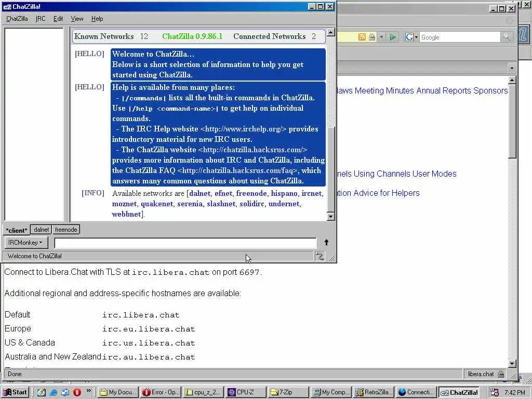Click ChatZilla chat scrollbar up arrow
Screen dimensions: 532x399
(x=330, y=32)
